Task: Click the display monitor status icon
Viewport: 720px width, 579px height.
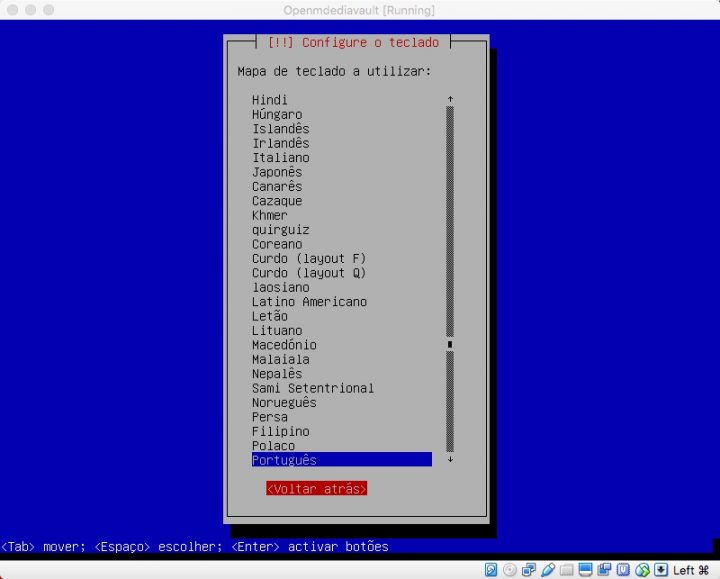Action: pos(586,570)
